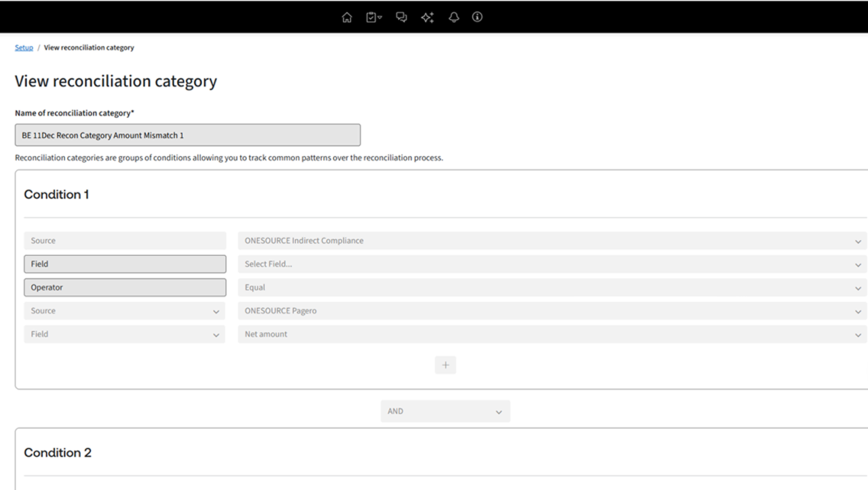The width and height of the screenshot is (868, 490).
Task: Open the tasks clipboard icon menu
Action: click(373, 18)
